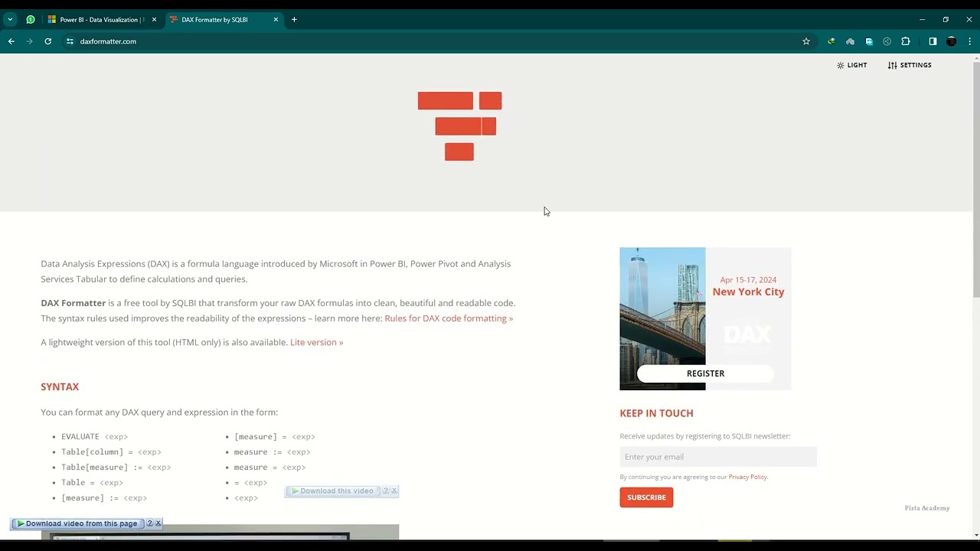
Task: Toggle the LIGHT theme switch
Action: (852, 65)
